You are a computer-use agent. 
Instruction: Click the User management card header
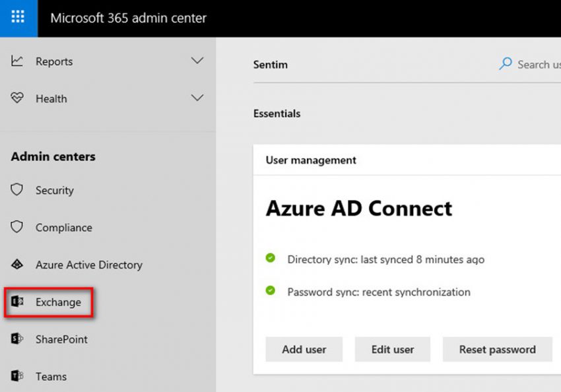[311, 160]
